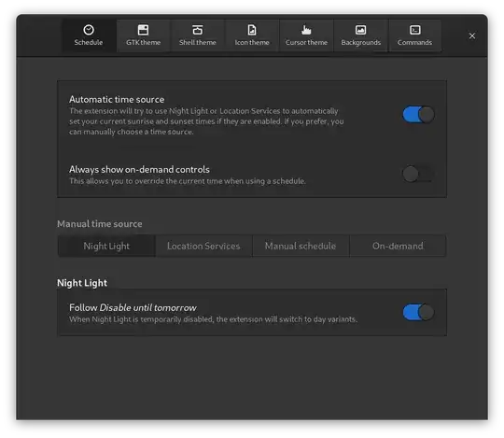Open the Cursor theme hand icon
This screenshot has height=438, width=504.
tap(306, 30)
